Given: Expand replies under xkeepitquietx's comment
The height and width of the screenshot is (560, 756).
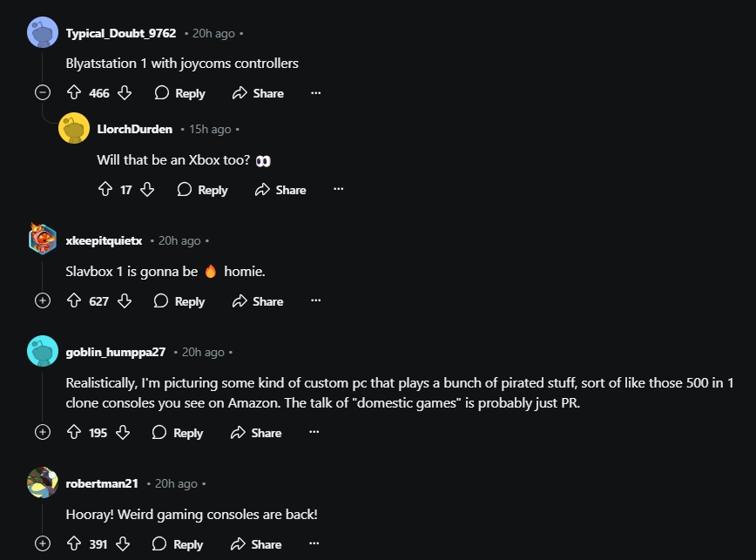Looking at the screenshot, I should pos(43,300).
